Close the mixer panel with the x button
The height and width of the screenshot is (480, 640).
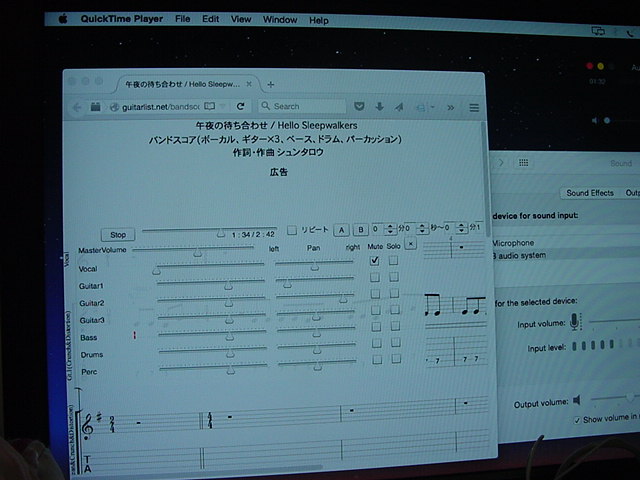(x=411, y=244)
